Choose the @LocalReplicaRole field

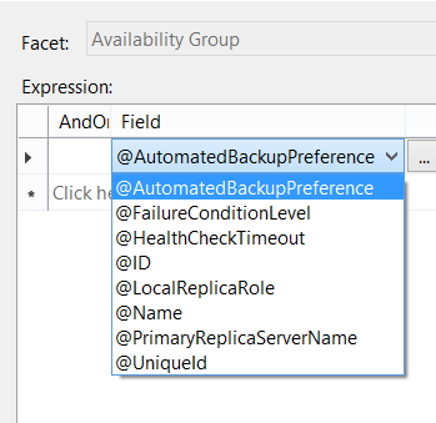pos(258,288)
